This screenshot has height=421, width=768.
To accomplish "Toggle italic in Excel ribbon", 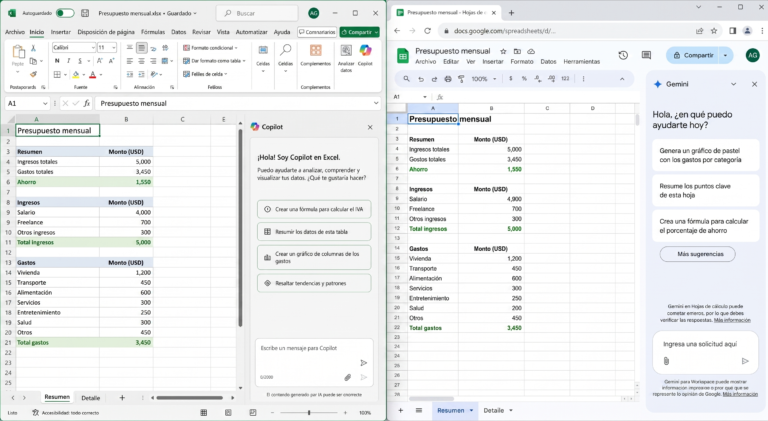I will pyautogui.click(x=68, y=61).
